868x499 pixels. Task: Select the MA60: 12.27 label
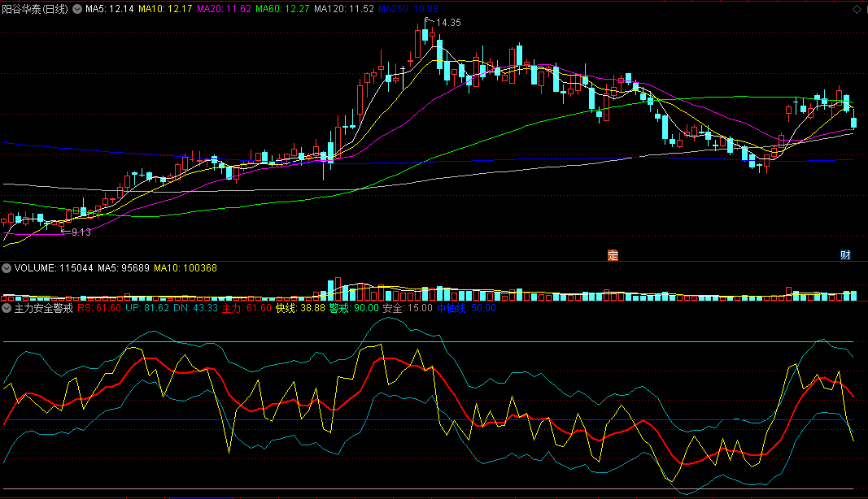point(282,9)
